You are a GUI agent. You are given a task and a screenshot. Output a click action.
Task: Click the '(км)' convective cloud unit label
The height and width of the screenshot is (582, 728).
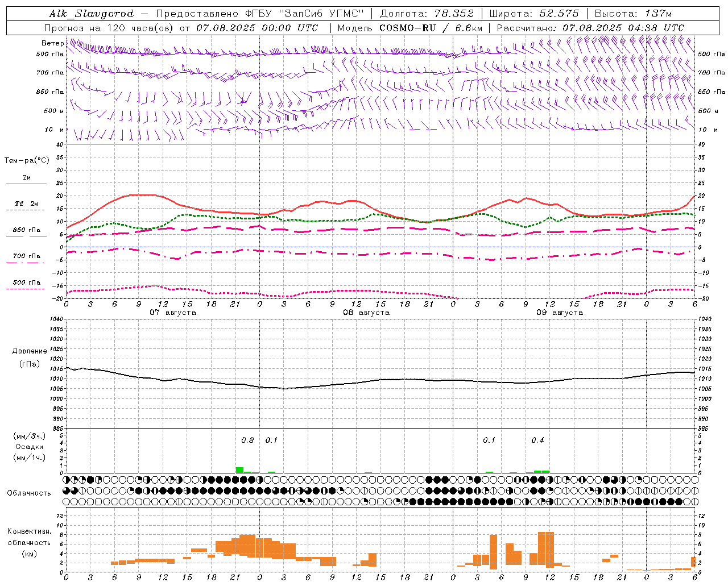pyautogui.click(x=29, y=554)
